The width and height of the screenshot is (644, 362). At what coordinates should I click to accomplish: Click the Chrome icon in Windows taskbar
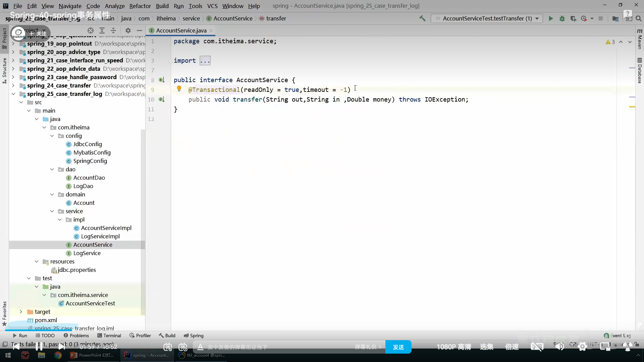click(x=58, y=355)
